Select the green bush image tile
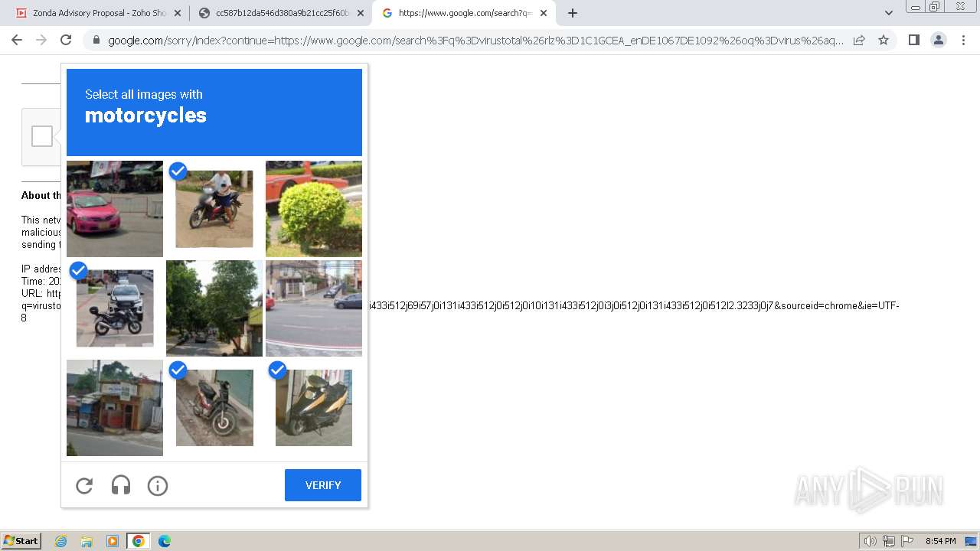This screenshot has height=551, width=980. coord(314,209)
